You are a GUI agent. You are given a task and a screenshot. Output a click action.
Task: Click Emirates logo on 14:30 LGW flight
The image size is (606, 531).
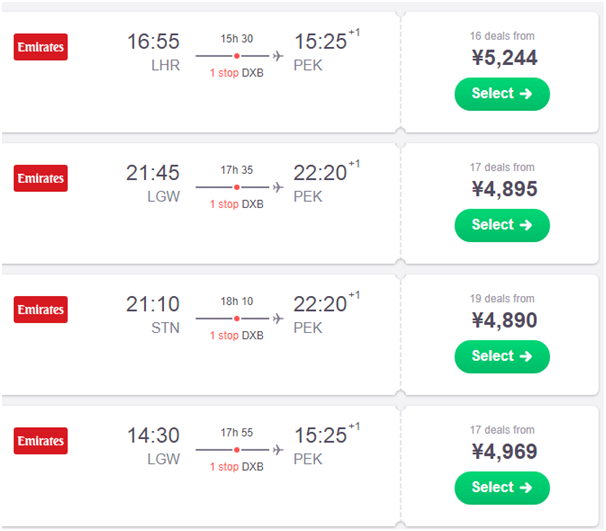41,440
